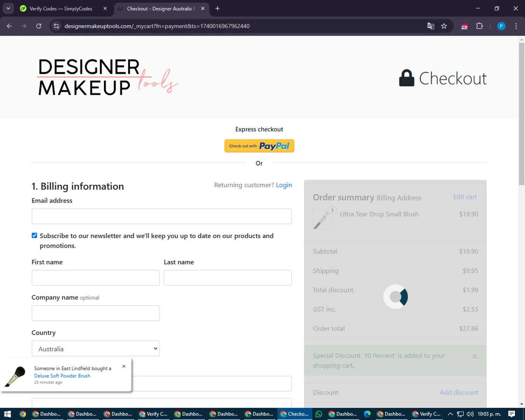Open Microsoft Edge from the taskbar

tap(367, 414)
